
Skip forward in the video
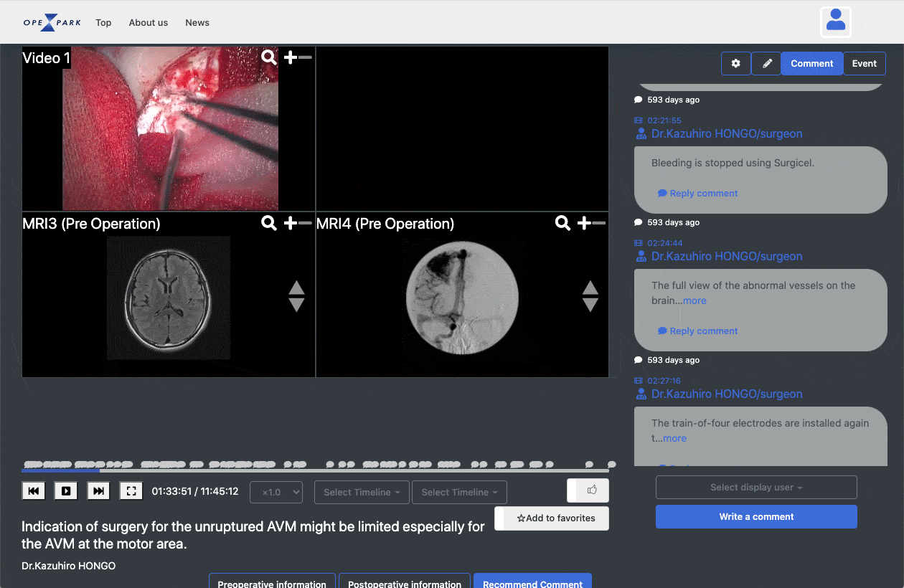tap(99, 491)
